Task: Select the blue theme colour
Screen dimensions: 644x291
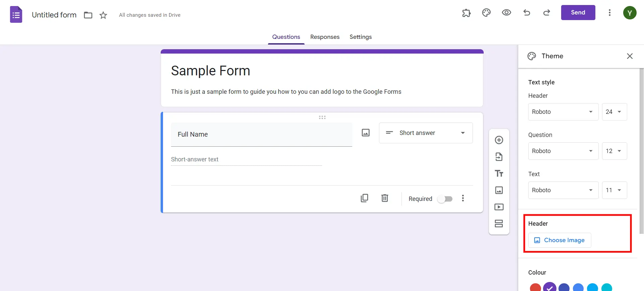Action: pos(578,288)
